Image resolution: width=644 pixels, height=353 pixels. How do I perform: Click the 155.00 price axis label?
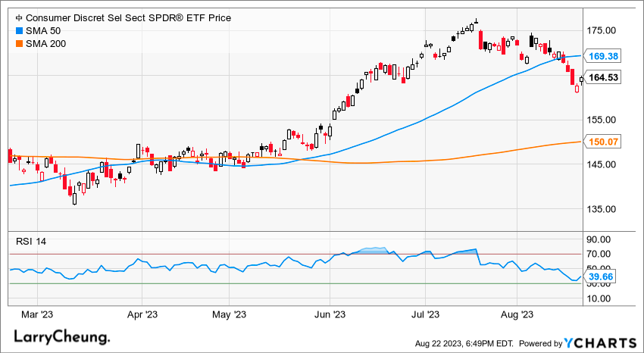coord(602,120)
